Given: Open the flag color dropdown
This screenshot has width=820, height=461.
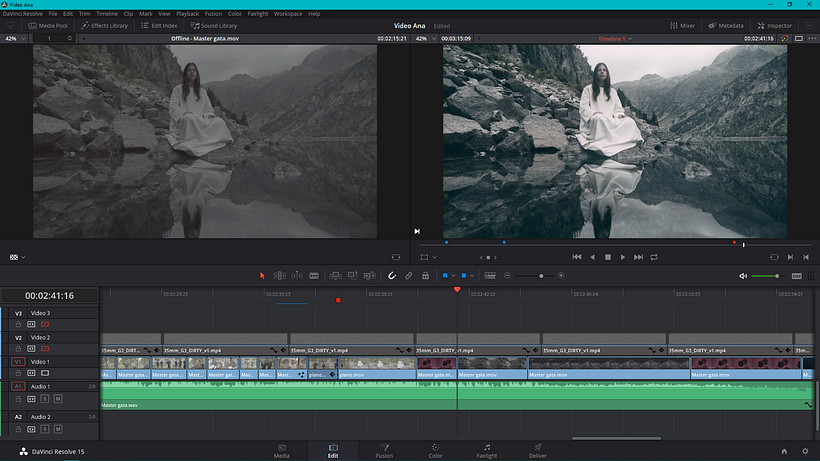Looking at the screenshot, I should point(453,275).
